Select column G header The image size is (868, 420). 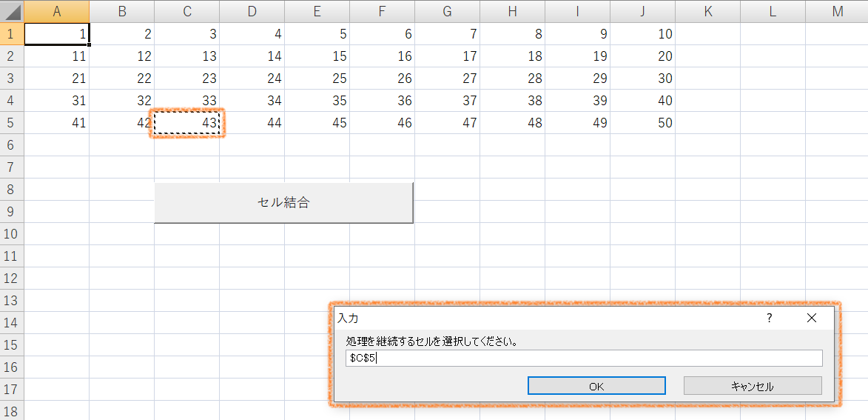(447, 11)
